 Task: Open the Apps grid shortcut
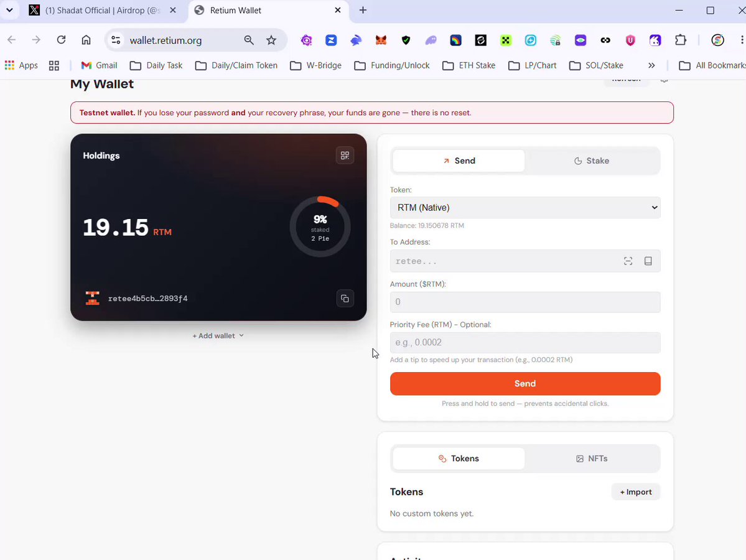[21, 65]
